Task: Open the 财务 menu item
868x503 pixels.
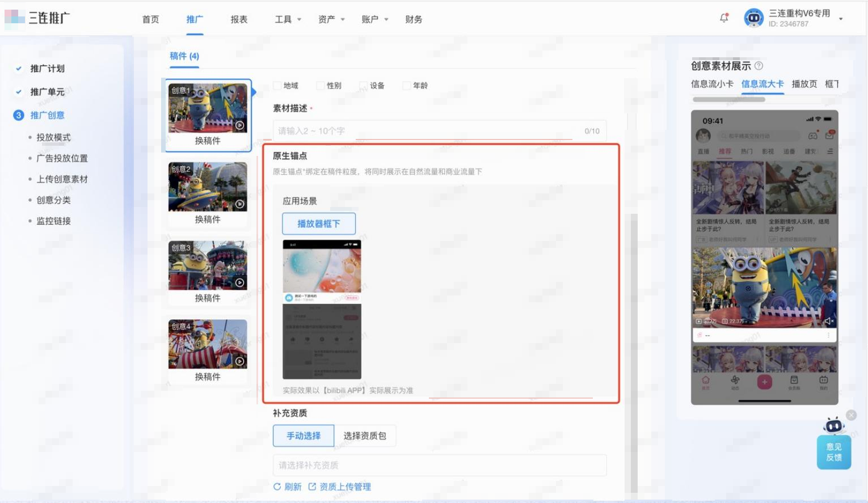Action: coord(414,19)
